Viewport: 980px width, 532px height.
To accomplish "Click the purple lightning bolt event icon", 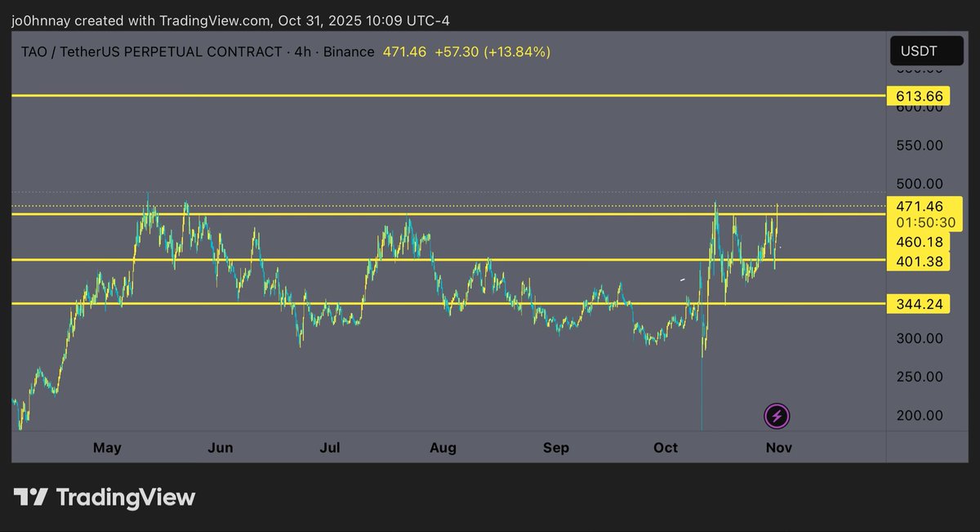I will point(777,416).
